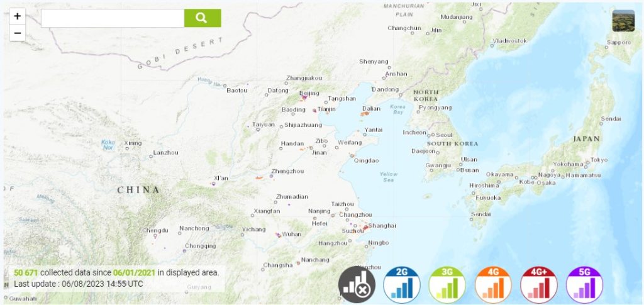Click the Tokyo city label
The height and width of the screenshot is (305, 644).
click(599, 160)
